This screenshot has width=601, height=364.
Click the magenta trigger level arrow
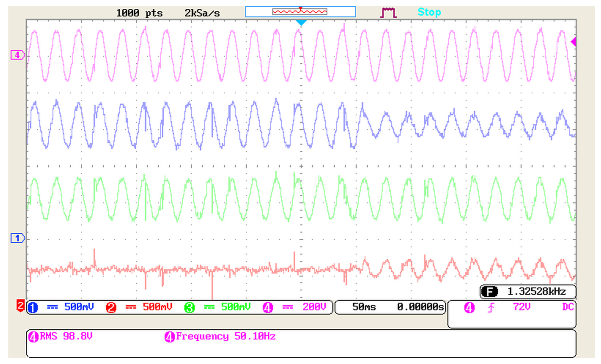573,42
